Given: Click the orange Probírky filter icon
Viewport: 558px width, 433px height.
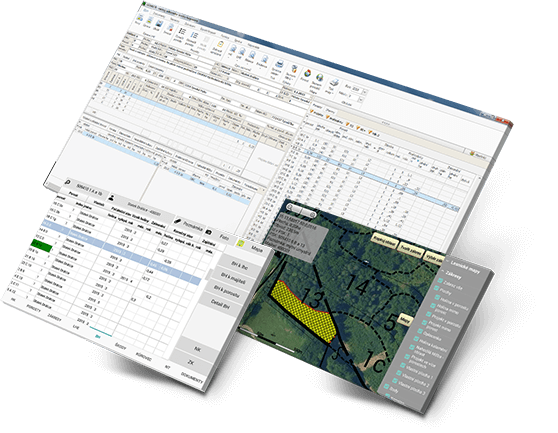Looking at the screenshot, I should coord(327,117).
